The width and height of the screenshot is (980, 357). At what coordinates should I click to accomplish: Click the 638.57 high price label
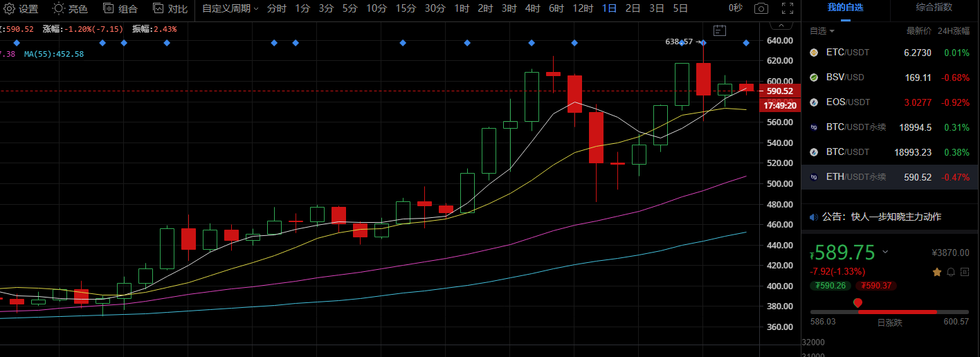[x=679, y=42]
